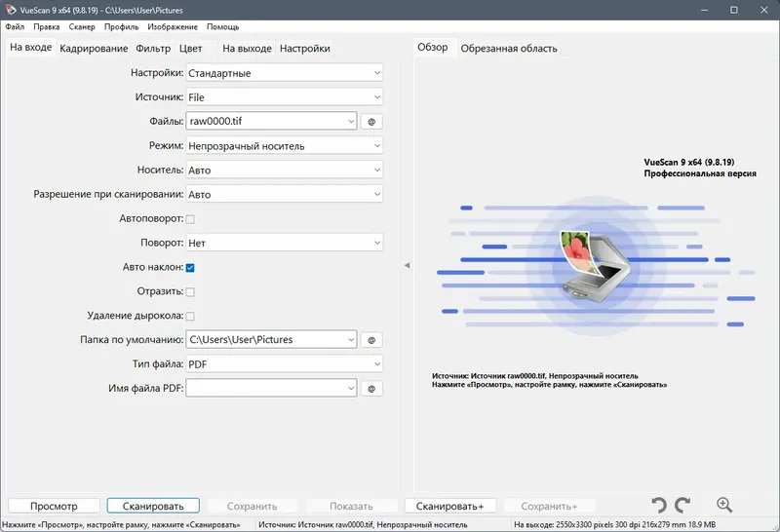Screen dimensions: 780x532
Task: Click the Просмотр button
Action: [54, 506]
